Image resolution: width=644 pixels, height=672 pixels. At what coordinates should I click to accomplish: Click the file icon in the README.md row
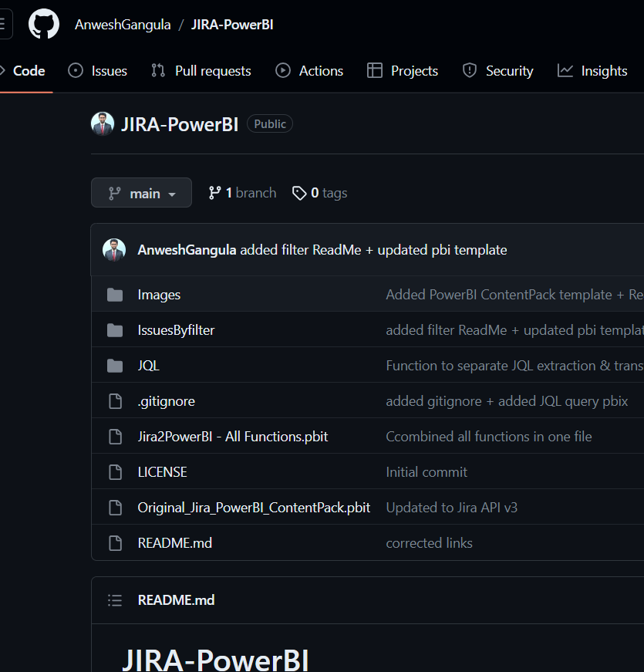click(115, 543)
